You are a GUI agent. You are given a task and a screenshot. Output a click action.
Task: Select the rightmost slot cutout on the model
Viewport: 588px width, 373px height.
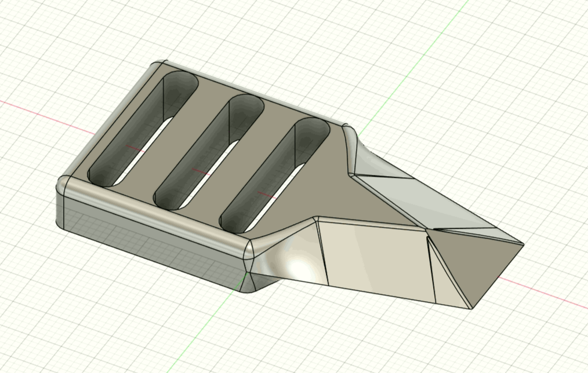274,174
